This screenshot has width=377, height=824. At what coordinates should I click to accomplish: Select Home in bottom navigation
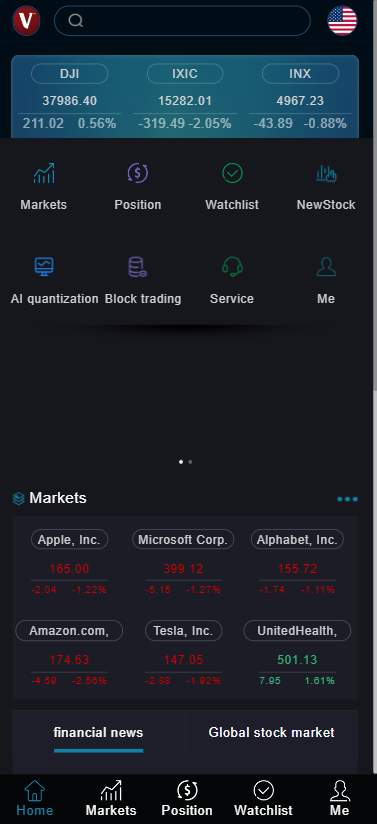coord(35,799)
